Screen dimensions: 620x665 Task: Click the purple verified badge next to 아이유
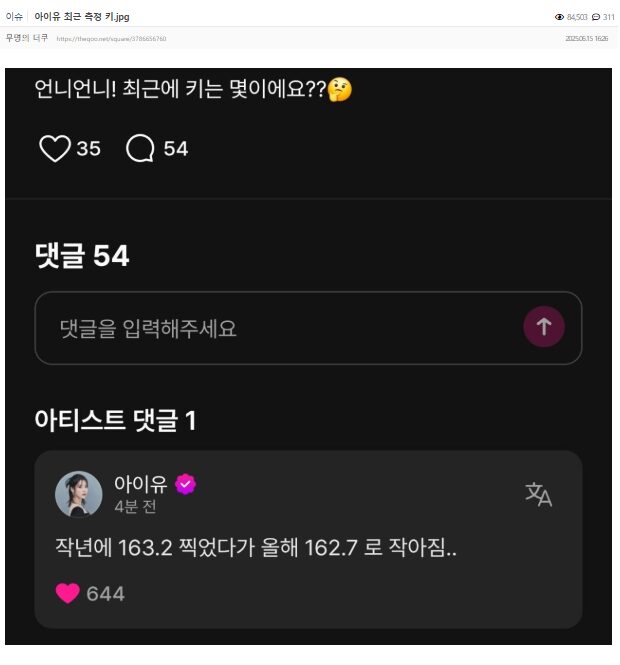[x=185, y=484]
